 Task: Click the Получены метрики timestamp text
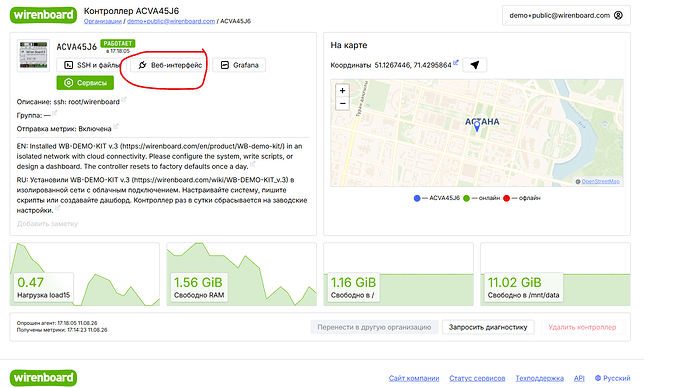pyautogui.click(x=62, y=330)
